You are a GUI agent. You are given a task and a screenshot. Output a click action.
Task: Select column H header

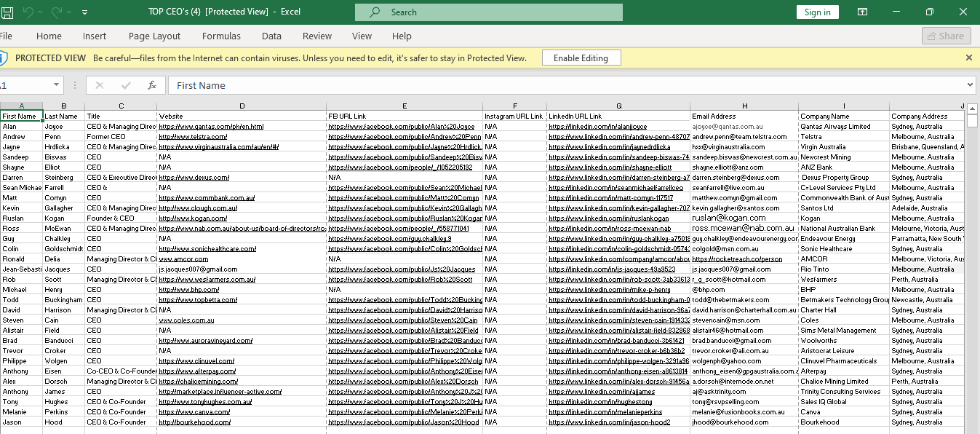point(744,106)
